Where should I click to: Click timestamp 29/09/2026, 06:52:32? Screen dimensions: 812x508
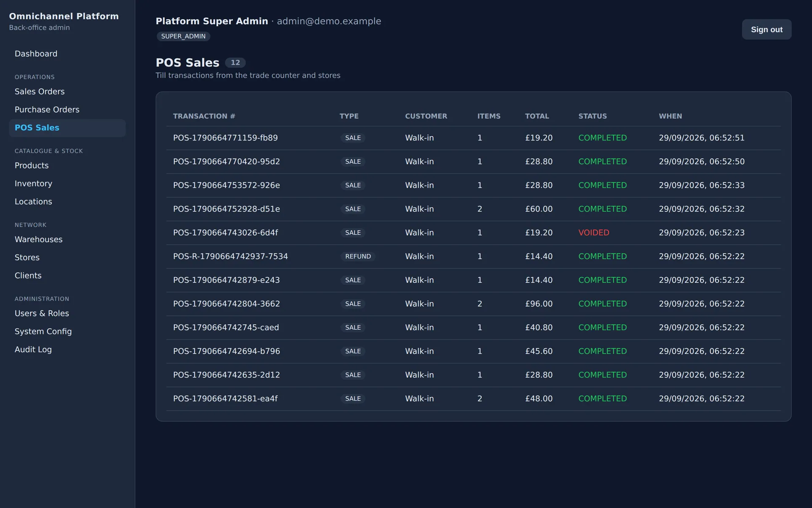(x=702, y=209)
